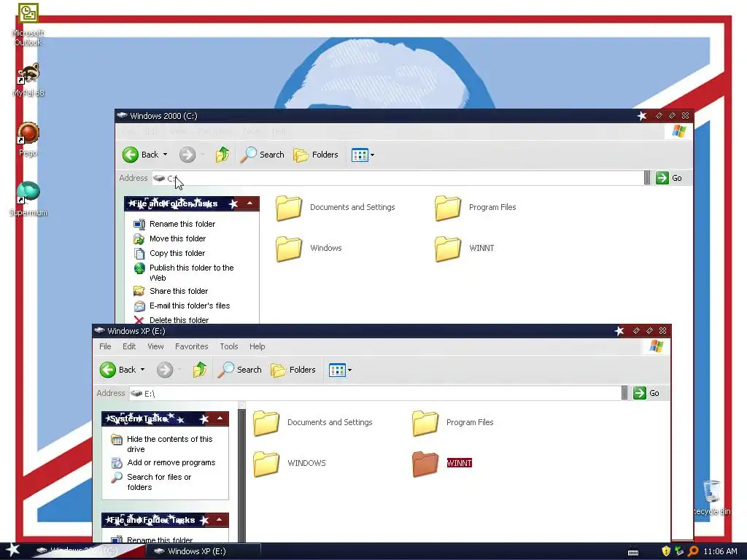This screenshot has width=747, height=560.
Task: Select Documents and Settings folder on E: drive
Action: 313,423
